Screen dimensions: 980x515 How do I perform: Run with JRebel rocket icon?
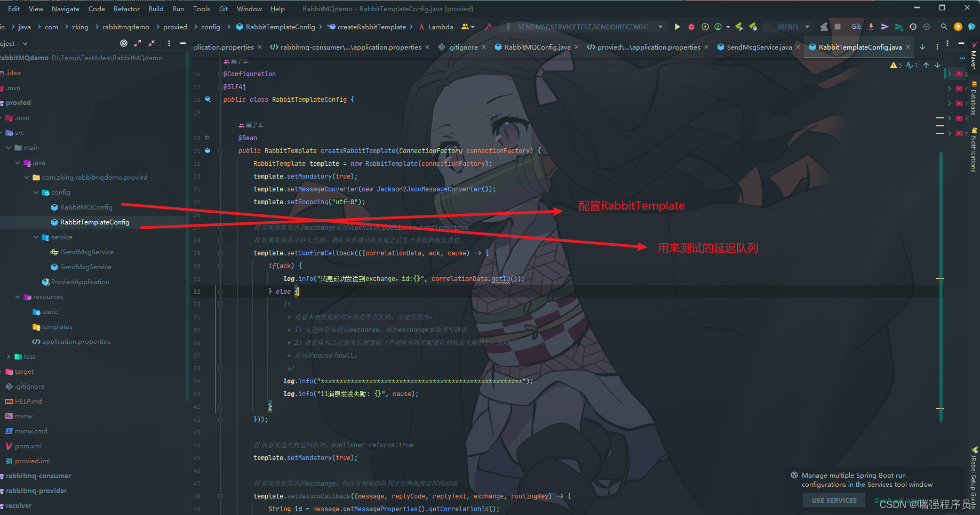point(739,27)
